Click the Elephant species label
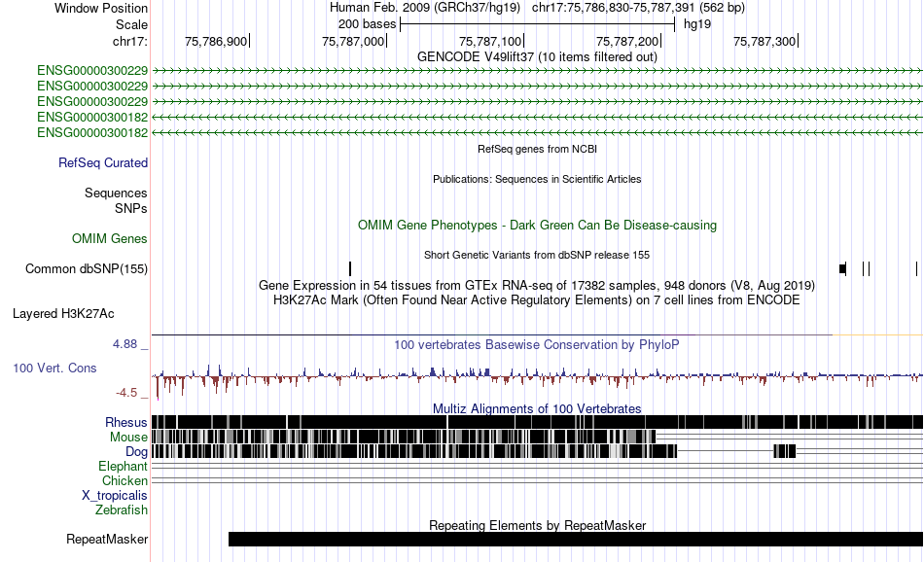The width and height of the screenshot is (924, 562). [123, 467]
